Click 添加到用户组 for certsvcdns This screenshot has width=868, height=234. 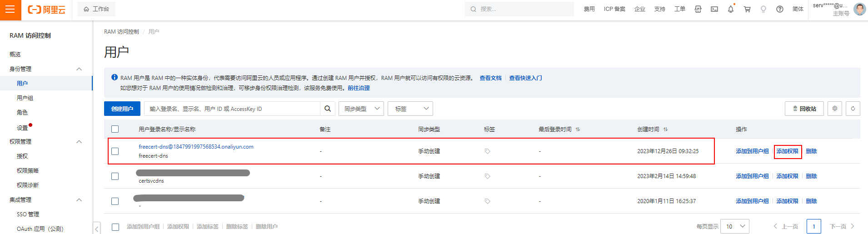752,176
